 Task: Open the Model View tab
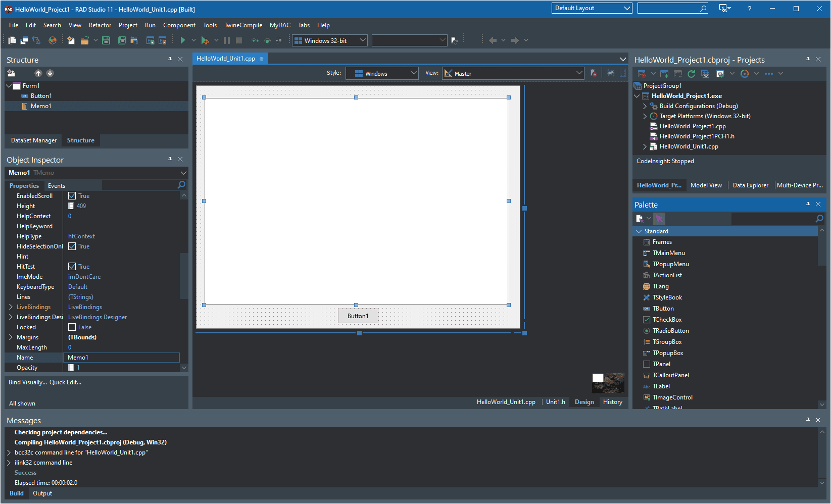706,185
